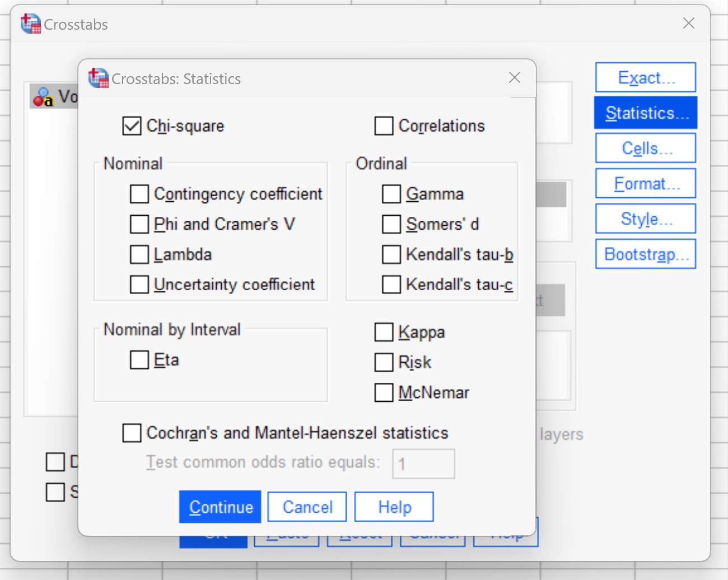Click the Crosstabs window title icon
728x580 pixels.
click(x=31, y=24)
